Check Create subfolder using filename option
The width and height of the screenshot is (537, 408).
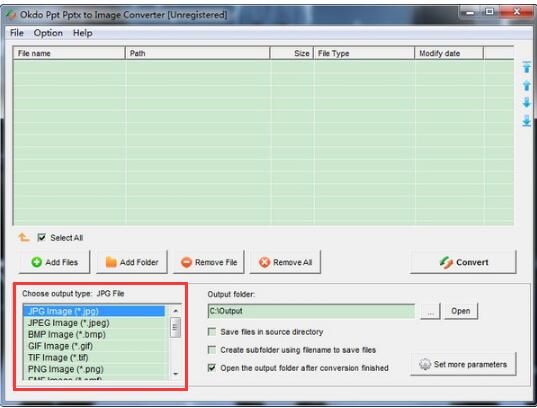[x=212, y=350]
